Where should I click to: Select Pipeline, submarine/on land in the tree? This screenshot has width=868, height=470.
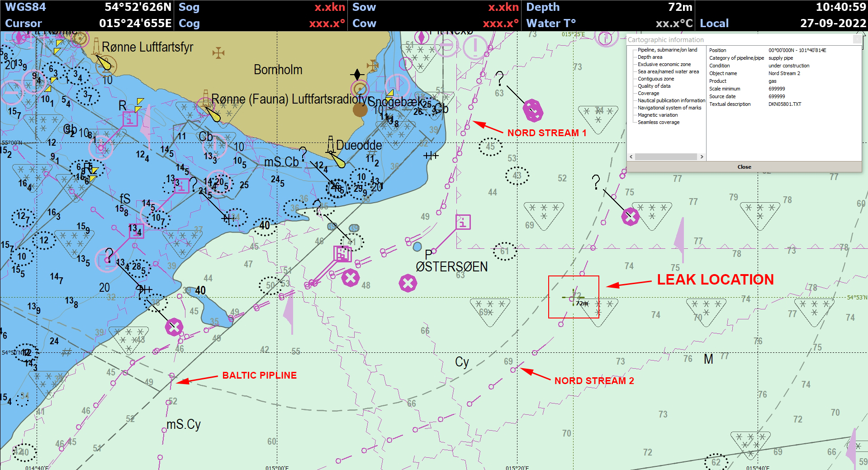coord(667,50)
